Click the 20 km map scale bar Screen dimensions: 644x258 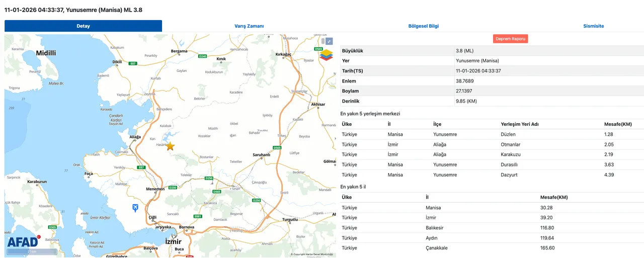point(32,251)
